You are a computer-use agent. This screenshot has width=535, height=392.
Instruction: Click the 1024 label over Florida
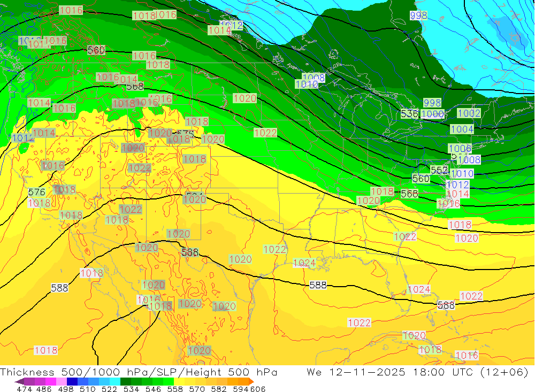[419, 289]
